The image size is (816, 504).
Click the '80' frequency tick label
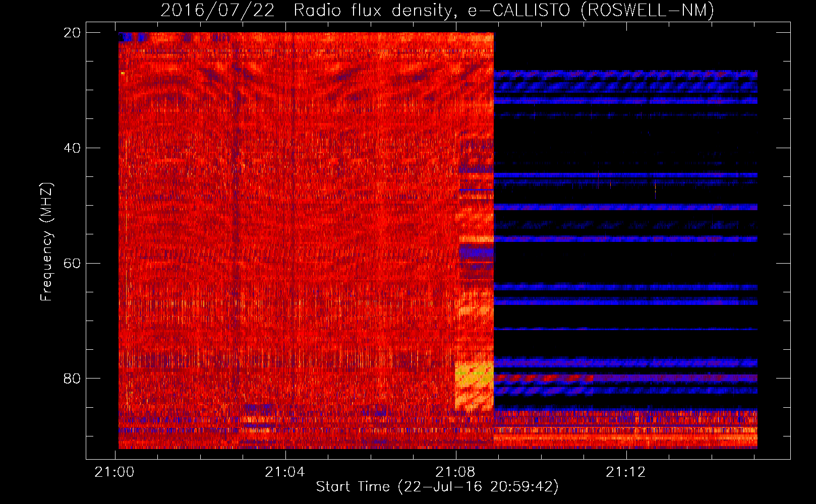coord(72,379)
